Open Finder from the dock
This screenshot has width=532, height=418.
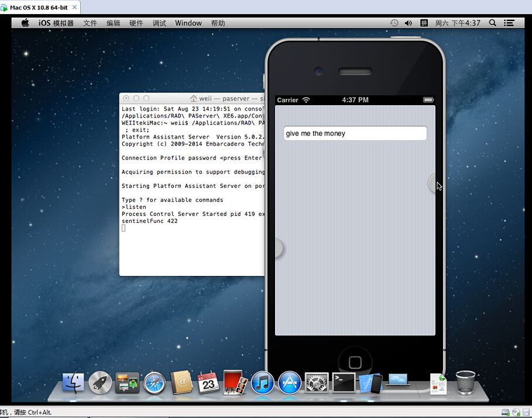coord(73,383)
